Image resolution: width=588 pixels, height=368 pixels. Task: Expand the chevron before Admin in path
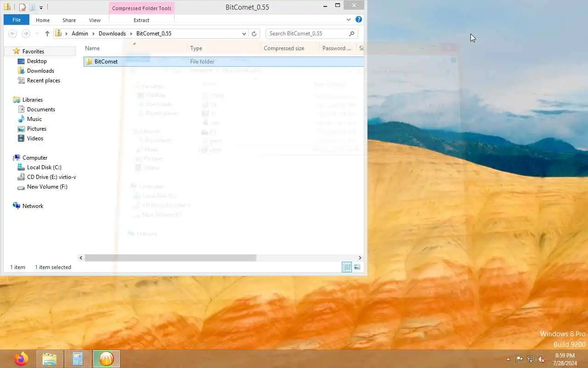[67, 34]
